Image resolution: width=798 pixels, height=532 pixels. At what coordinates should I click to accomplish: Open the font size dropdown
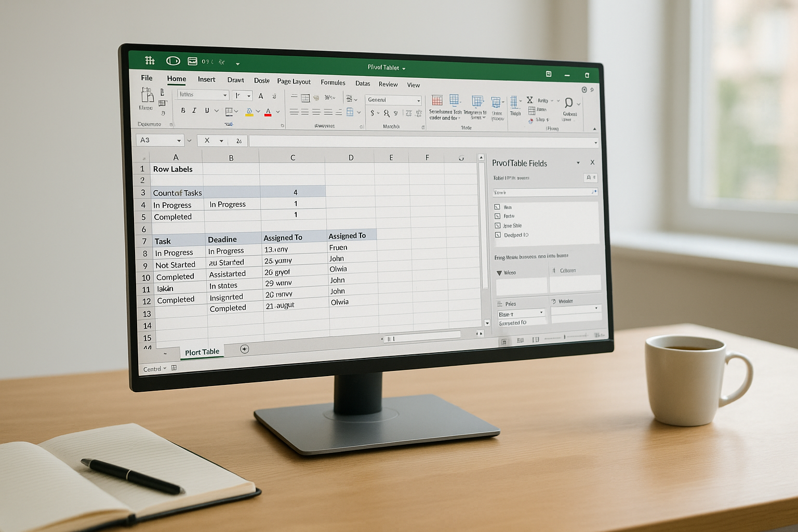click(249, 96)
